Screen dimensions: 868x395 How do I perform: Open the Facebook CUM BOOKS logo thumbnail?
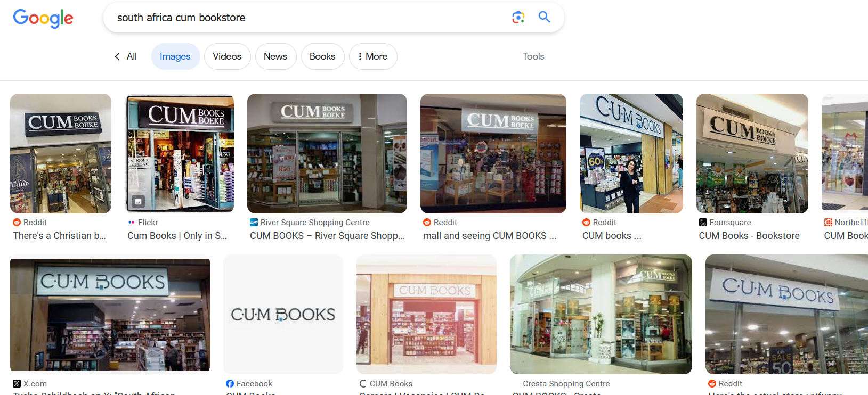point(283,314)
